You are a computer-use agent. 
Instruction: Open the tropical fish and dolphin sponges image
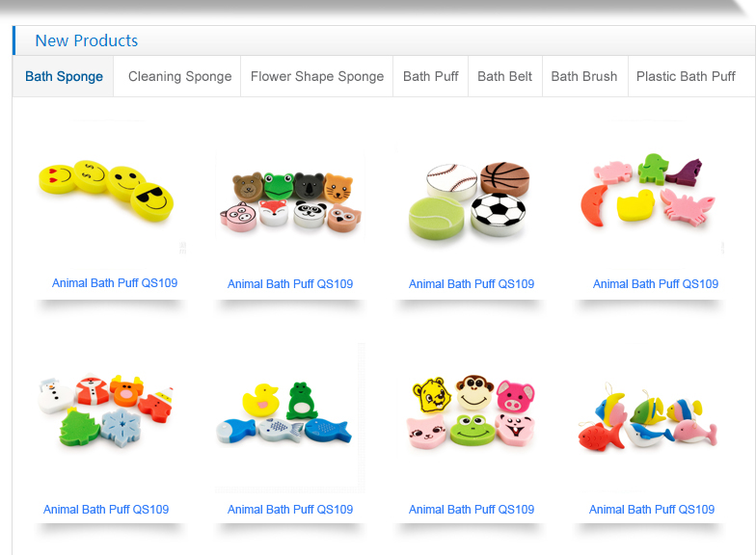(x=649, y=417)
